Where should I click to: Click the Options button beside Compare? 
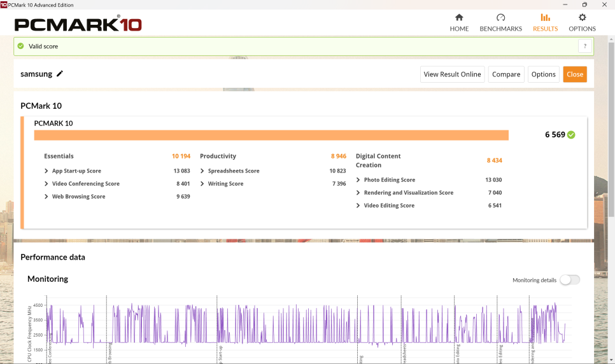coord(543,74)
